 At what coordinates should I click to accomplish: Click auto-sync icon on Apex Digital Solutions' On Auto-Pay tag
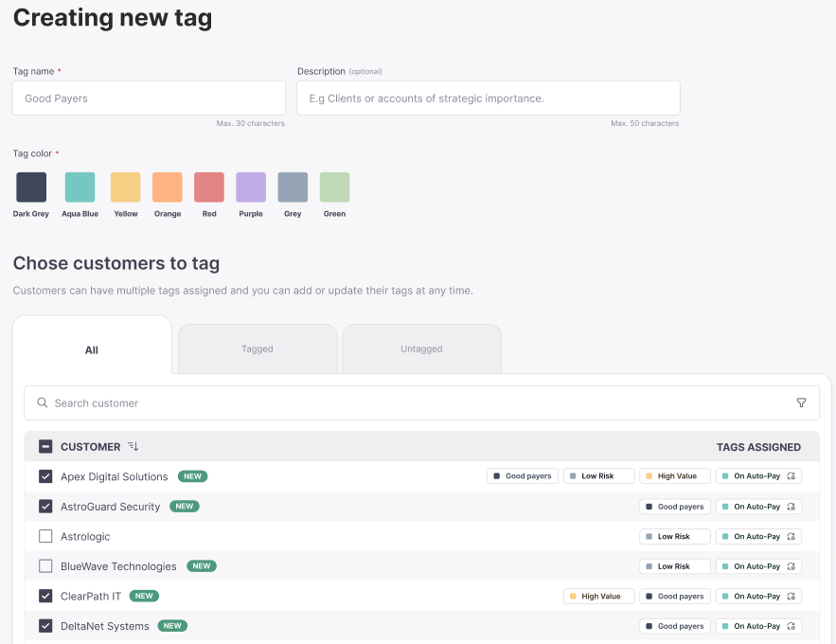coord(792,476)
